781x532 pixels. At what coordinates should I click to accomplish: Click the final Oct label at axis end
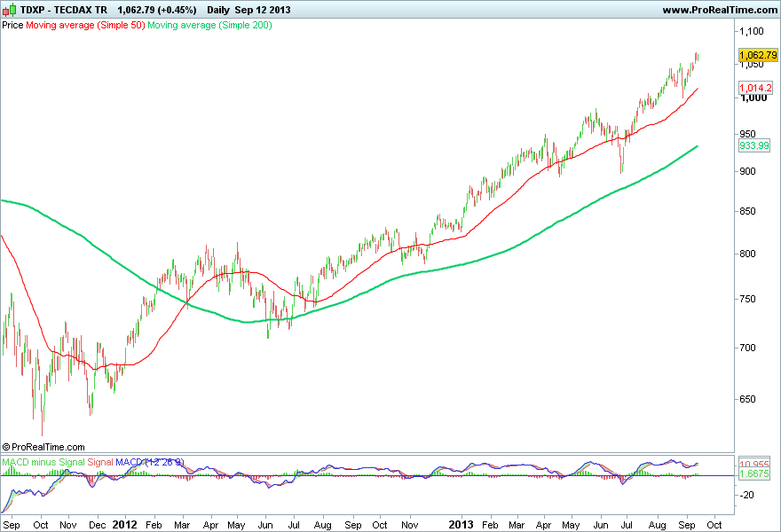tap(714, 525)
